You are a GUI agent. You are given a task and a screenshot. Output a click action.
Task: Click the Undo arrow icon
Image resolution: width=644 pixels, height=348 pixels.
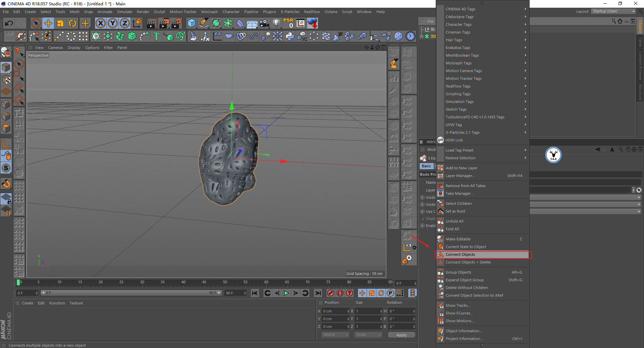click(x=9, y=23)
